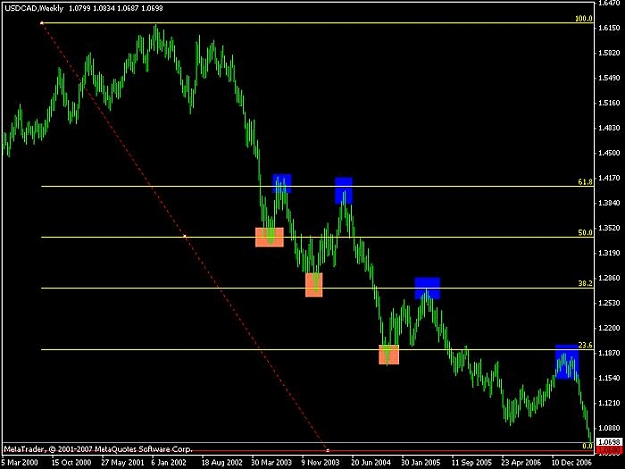625x469 pixels.
Task: Click the 27 May 2001 date label
Action: [122, 463]
